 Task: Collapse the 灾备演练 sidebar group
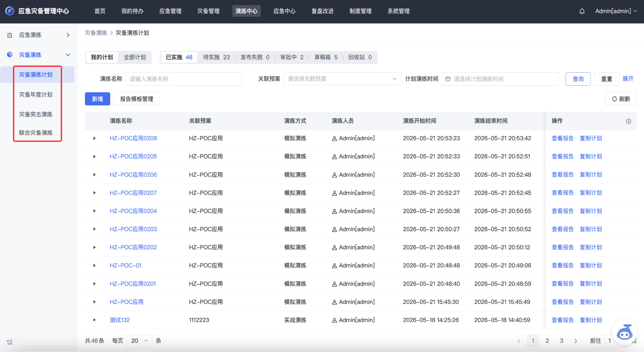click(x=68, y=55)
